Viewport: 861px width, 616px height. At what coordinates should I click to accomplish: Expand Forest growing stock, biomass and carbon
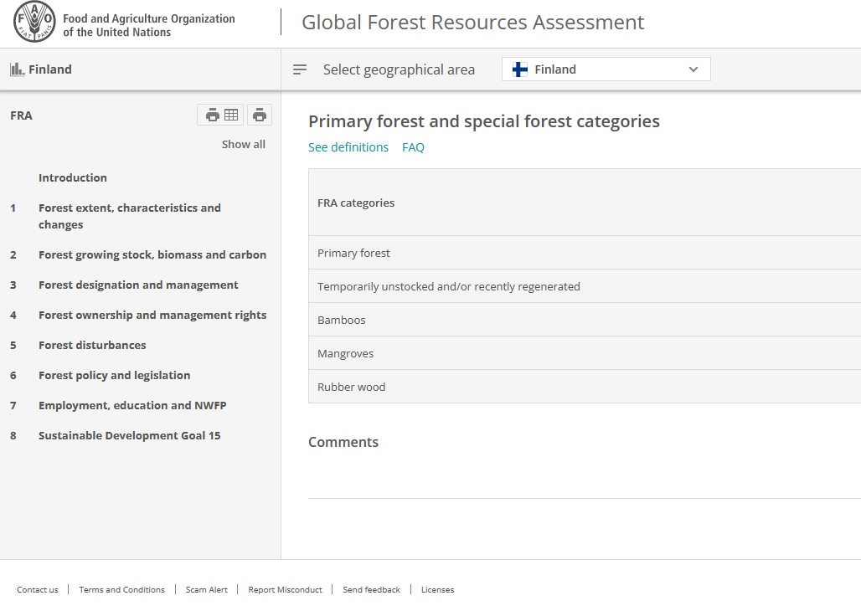152,254
